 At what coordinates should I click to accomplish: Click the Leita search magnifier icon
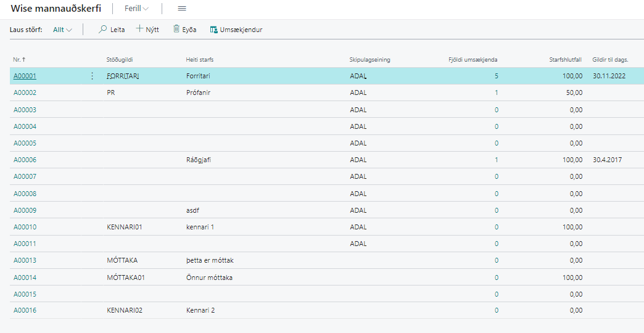(103, 29)
